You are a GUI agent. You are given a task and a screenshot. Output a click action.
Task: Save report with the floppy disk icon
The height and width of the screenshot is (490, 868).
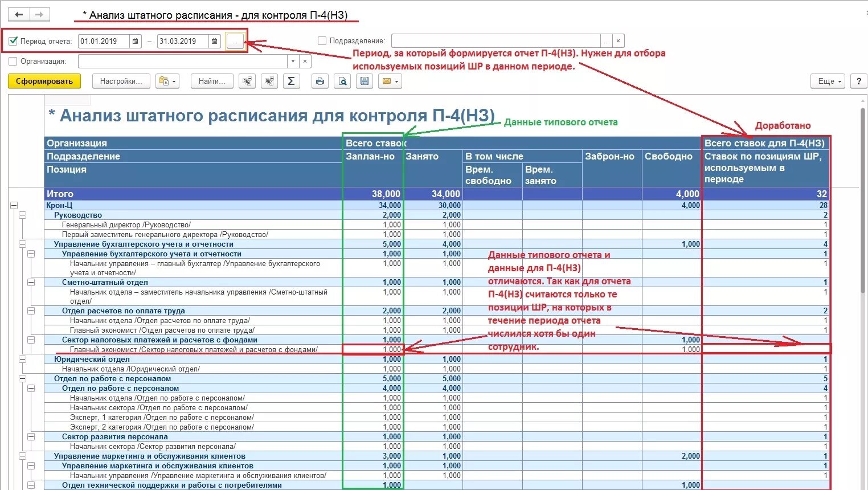365,81
